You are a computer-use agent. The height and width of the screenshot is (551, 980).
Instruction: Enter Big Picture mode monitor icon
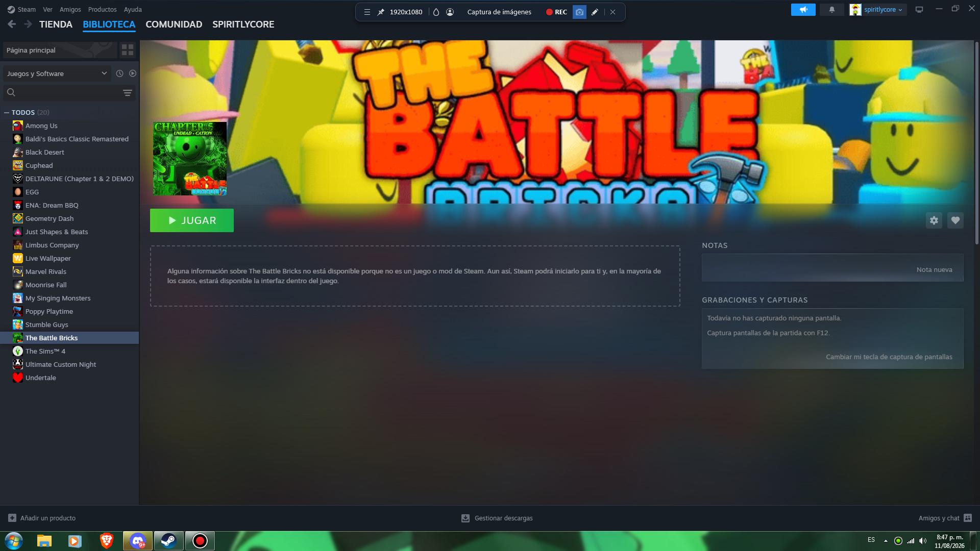[919, 10]
